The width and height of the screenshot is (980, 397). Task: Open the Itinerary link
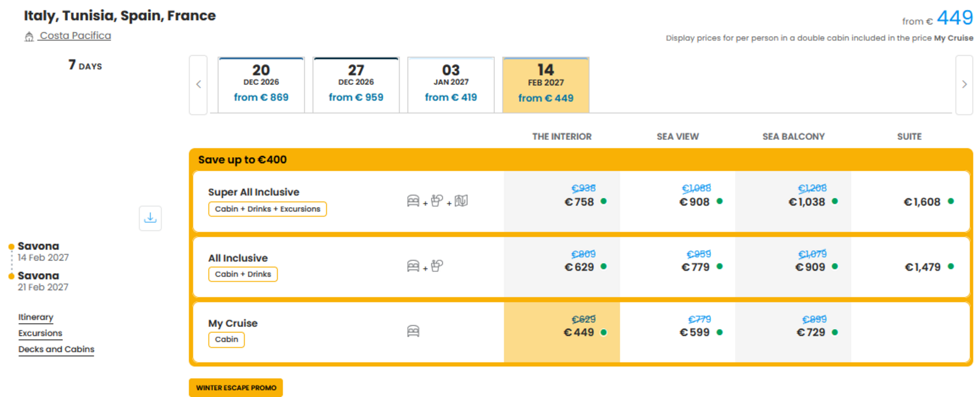[36, 317]
